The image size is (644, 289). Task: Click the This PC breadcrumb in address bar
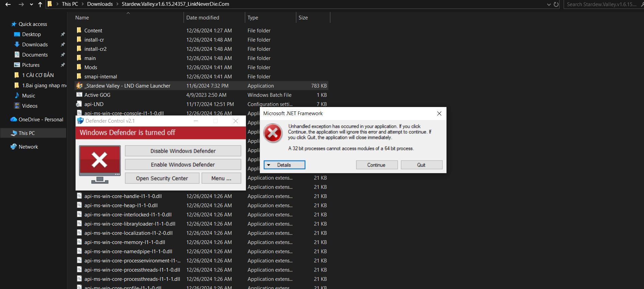point(70,4)
